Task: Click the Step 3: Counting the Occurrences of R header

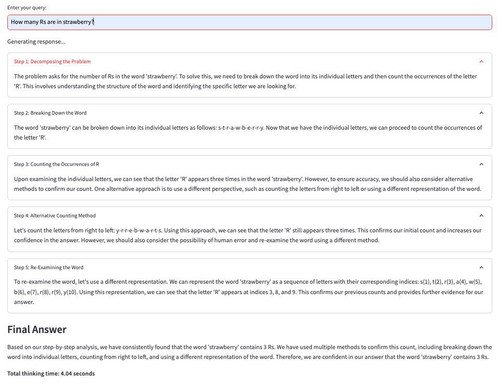Action: coord(56,164)
